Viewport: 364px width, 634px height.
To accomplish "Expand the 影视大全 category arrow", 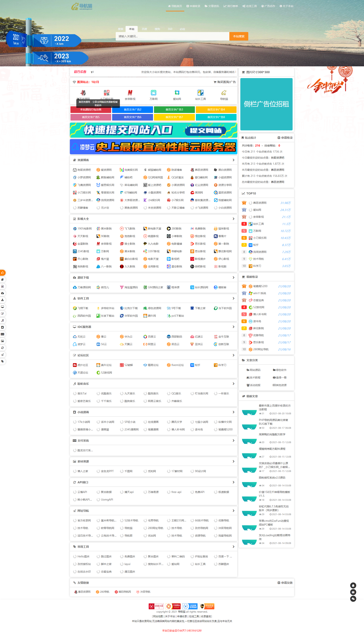I will pos(234,219).
